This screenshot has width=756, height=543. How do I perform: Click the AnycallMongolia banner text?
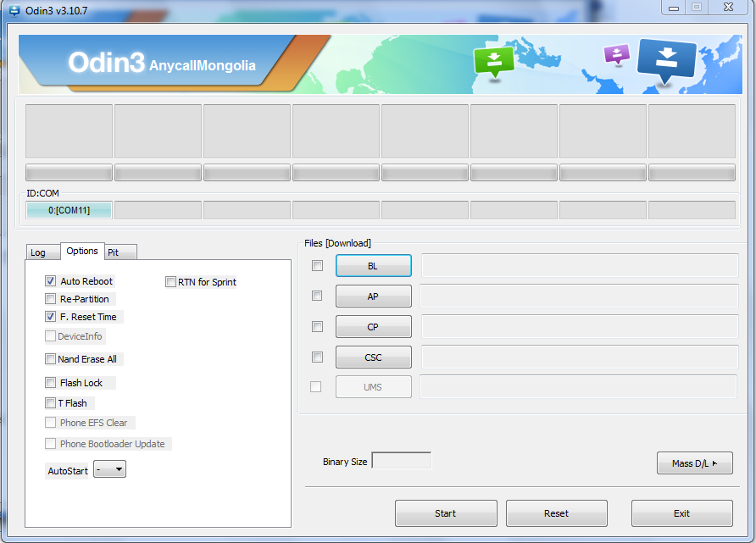click(x=203, y=65)
